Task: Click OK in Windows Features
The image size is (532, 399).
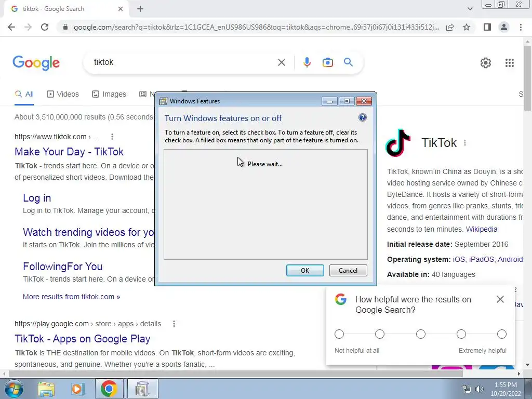Action: coord(305,270)
